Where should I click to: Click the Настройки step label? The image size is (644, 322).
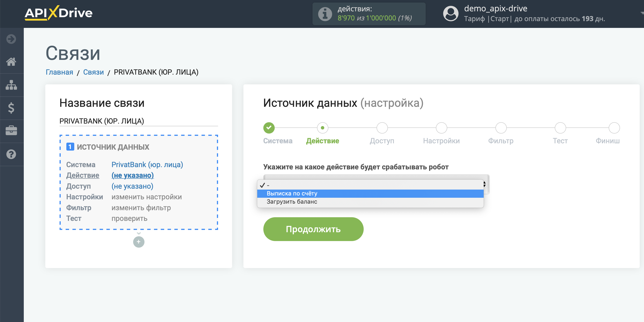441,141
